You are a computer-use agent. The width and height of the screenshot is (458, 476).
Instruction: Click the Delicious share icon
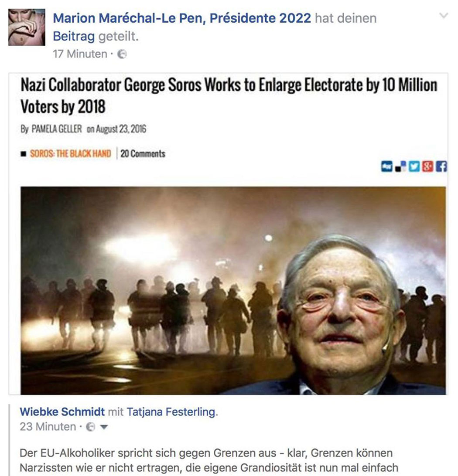tap(400, 167)
